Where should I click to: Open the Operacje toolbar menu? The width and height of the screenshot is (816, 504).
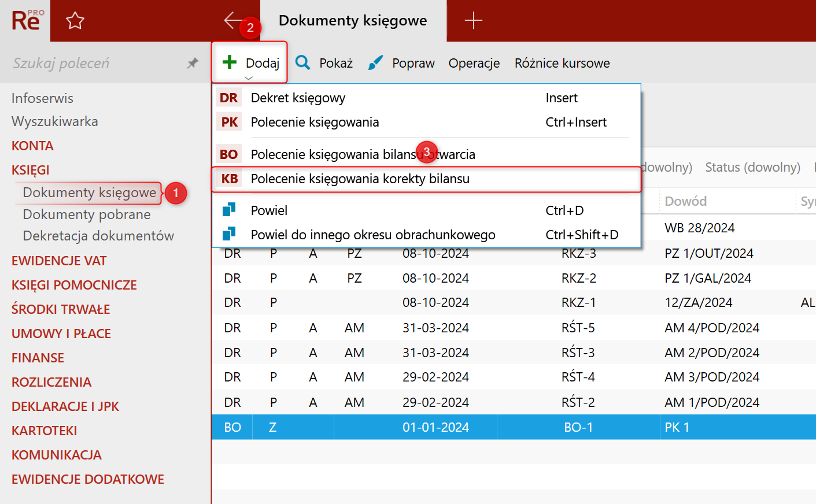pos(474,63)
